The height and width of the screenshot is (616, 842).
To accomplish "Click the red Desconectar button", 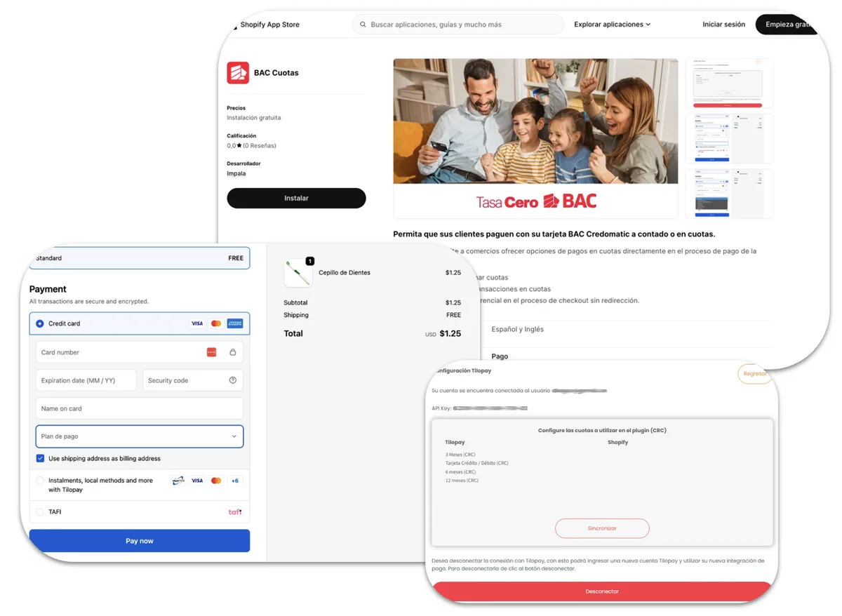I will pyautogui.click(x=602, y=591).
